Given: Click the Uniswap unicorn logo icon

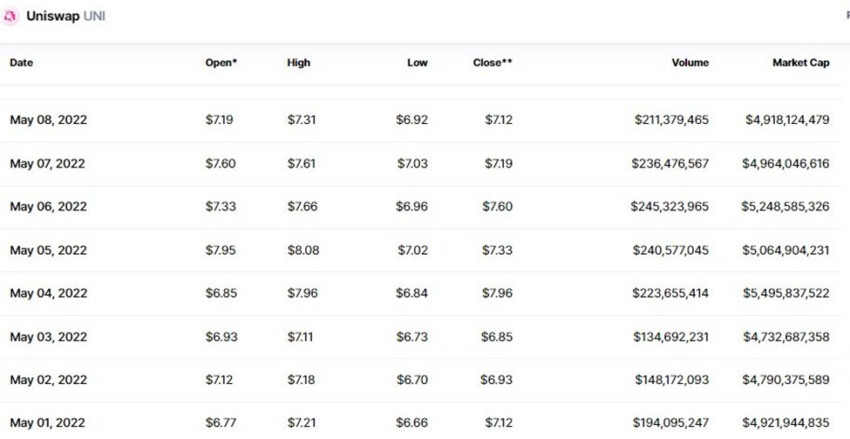Looking at the screenshot, I should (11, 17).
